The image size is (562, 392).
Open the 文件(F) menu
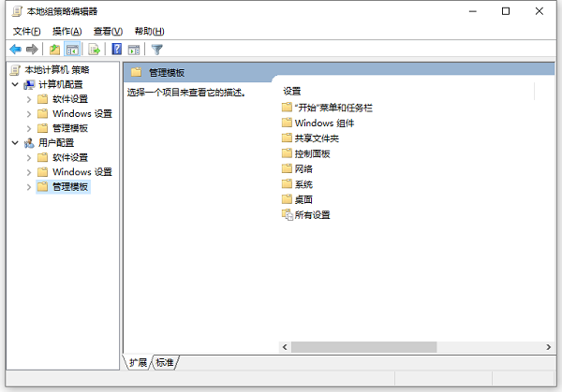click(26, 31)
